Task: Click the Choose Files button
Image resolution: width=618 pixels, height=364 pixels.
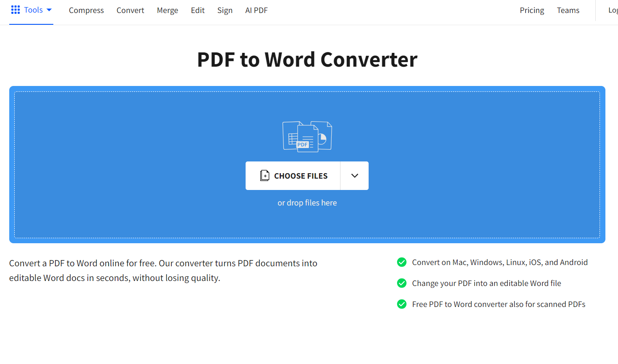Action: click(x=301, y=176)
